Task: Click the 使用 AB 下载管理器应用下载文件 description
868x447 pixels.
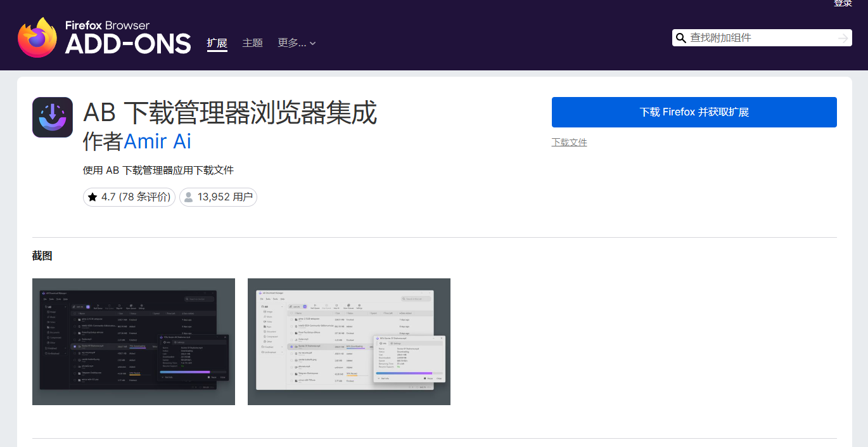Action: 158,171
